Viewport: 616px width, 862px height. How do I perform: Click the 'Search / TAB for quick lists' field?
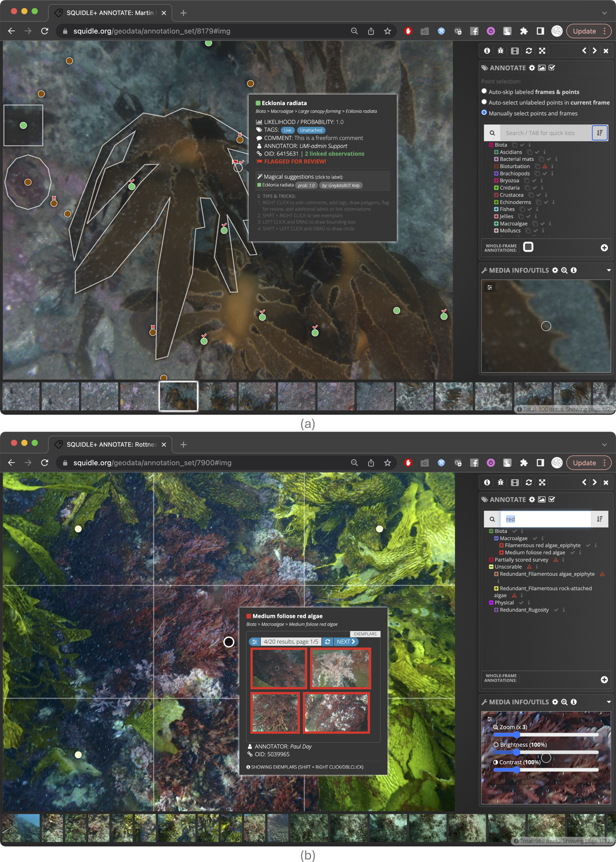point(545,133)
